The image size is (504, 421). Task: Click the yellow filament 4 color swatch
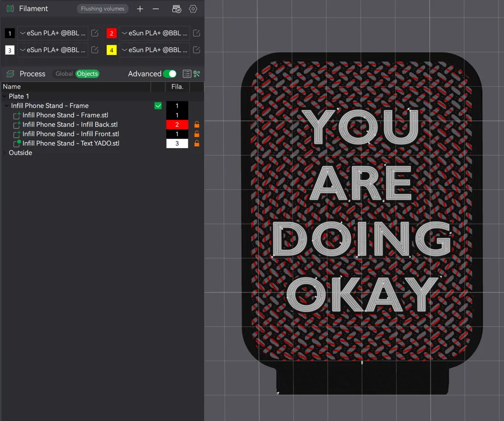click(x=111, y=50)
